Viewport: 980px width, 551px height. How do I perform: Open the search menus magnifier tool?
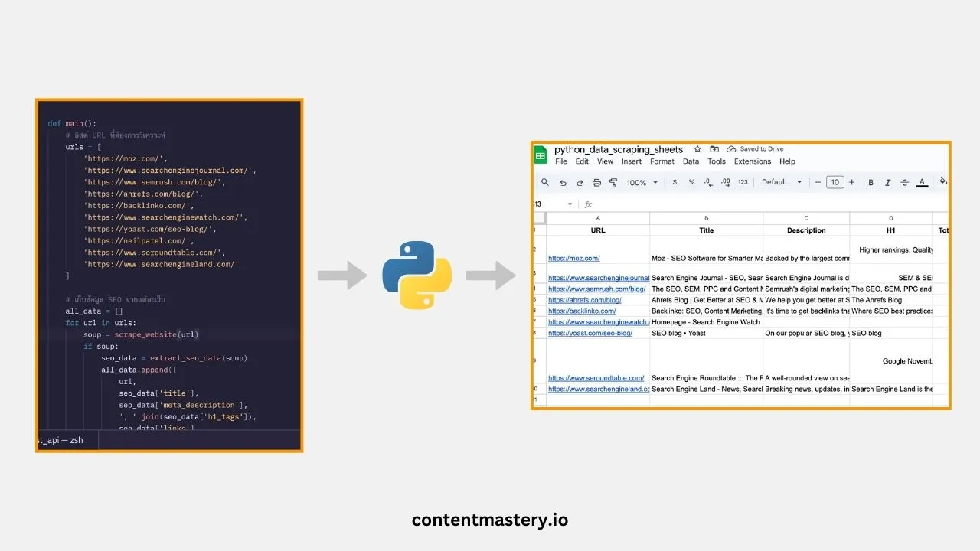[x=545, y=182]
